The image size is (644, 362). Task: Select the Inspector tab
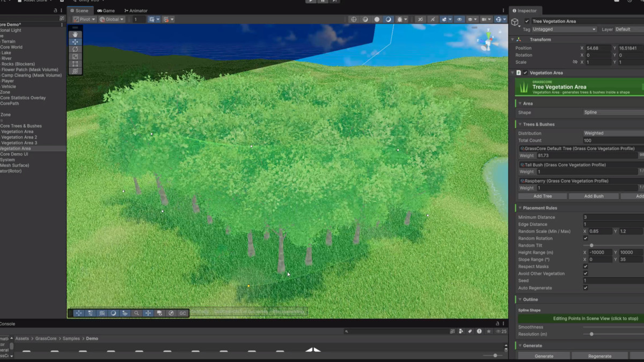pos(524,11)
